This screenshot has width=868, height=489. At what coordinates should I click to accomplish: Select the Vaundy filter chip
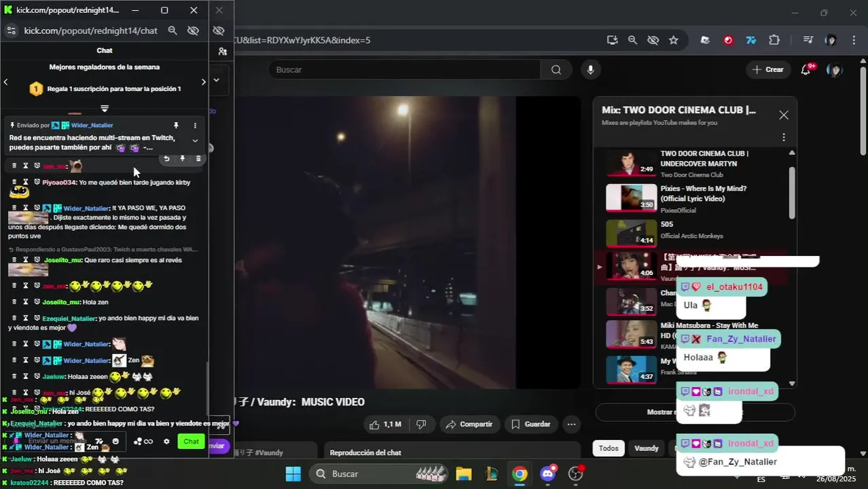click(x=646, y=448)
